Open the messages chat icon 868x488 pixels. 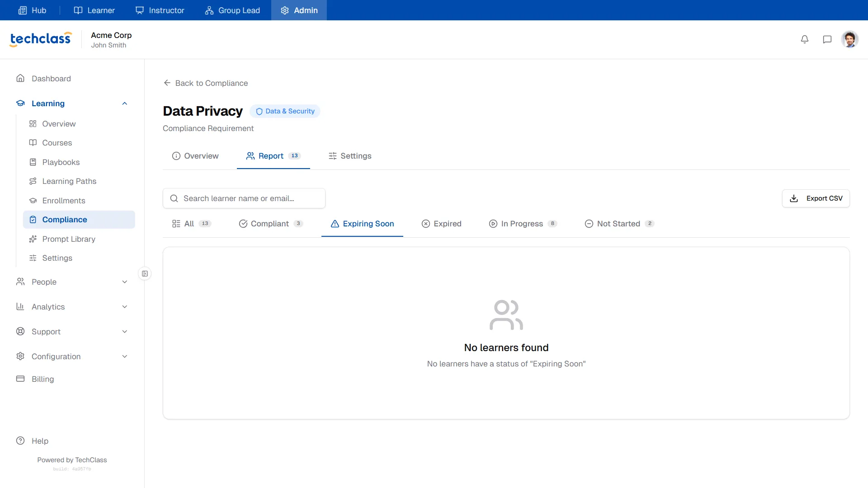click(827, 39)
